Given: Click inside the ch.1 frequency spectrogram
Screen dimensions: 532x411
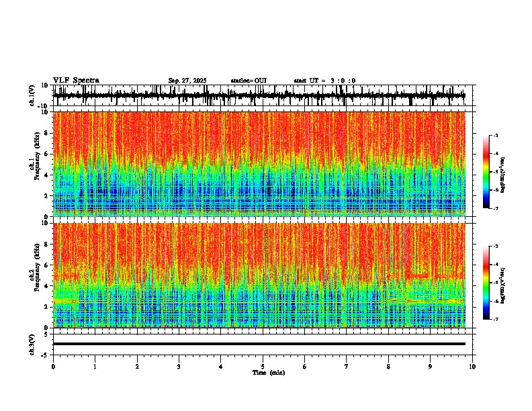Looking at the screenshot, I should coord(259,164).
